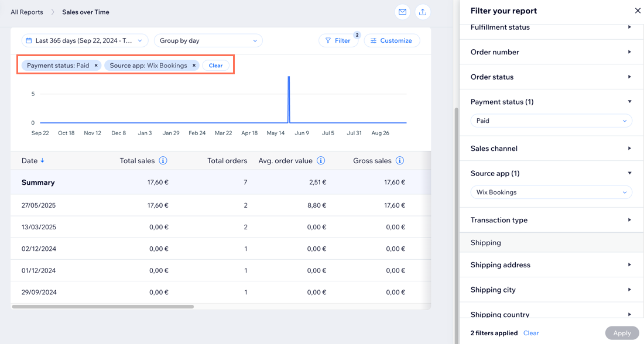Go to All Reports breadcrumb

pos(27,12)
